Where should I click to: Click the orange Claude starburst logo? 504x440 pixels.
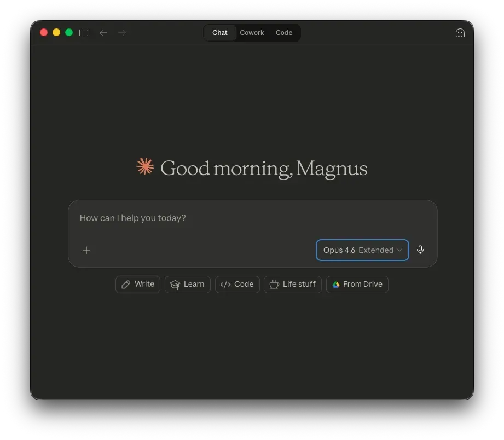145,166
